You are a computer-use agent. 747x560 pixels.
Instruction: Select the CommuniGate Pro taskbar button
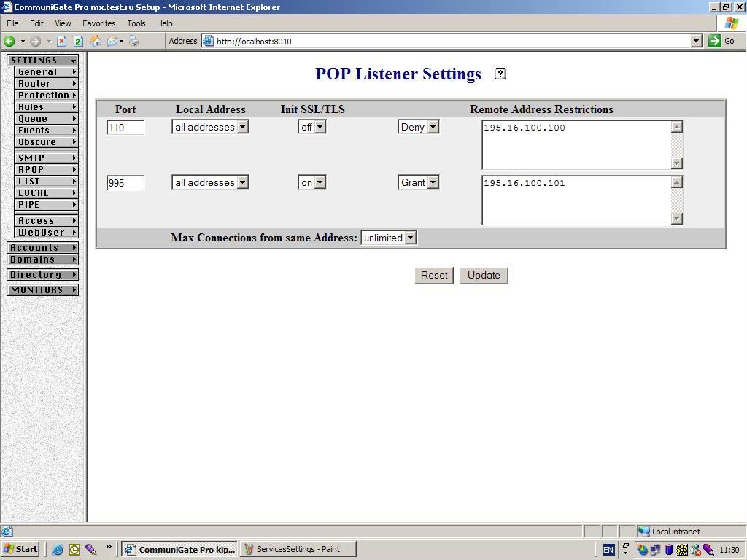tap(179, 549)
